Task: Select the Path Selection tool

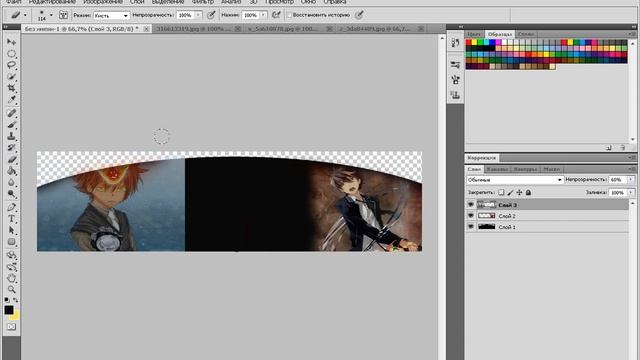Action: pyautogui.click(x=11, y=230)
